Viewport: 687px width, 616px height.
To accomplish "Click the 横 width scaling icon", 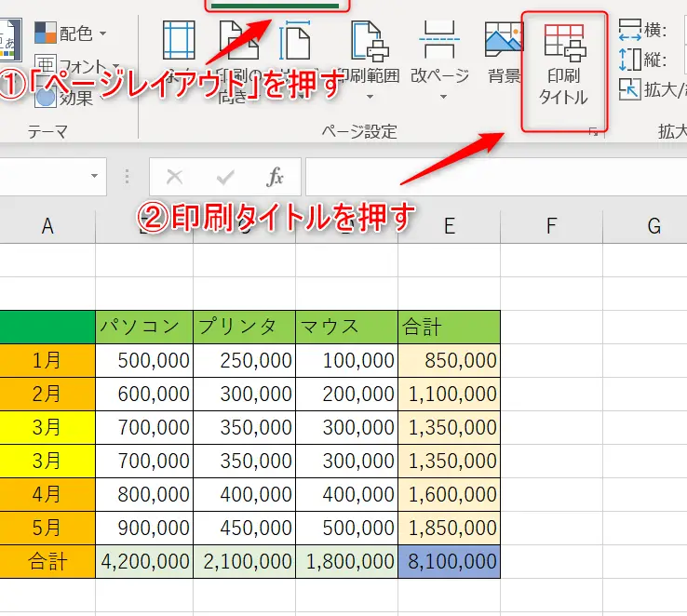I will point(630,30).
